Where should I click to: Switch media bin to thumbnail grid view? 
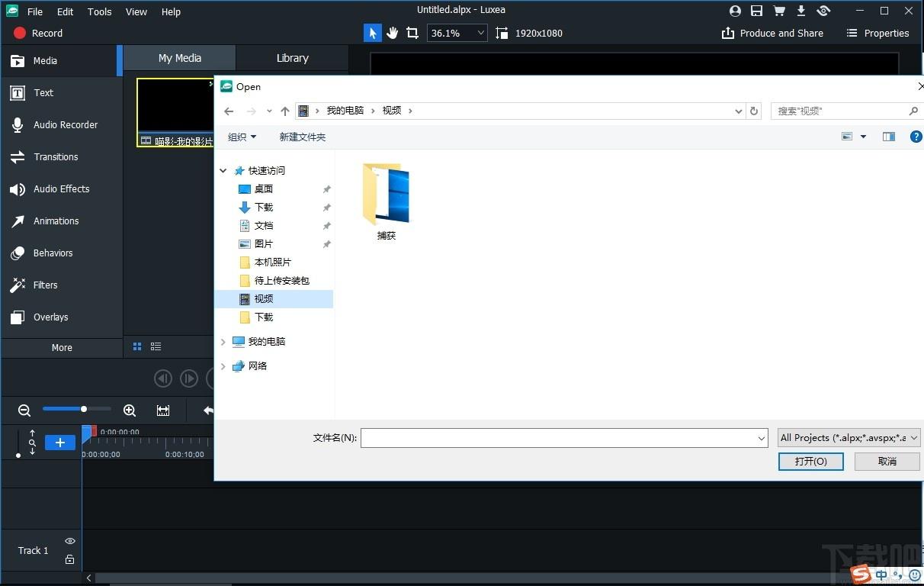coord(137,346)
